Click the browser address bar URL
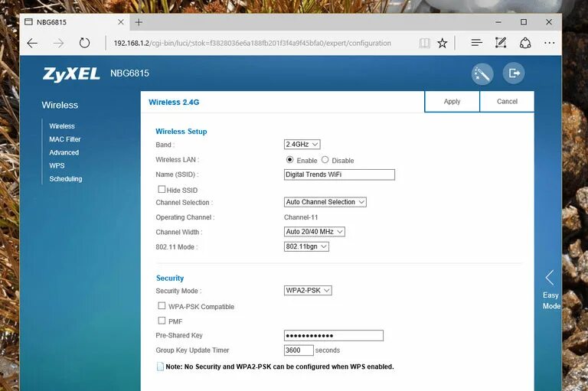The width and height of the screenshot is (588, 391). pos(253,43)
